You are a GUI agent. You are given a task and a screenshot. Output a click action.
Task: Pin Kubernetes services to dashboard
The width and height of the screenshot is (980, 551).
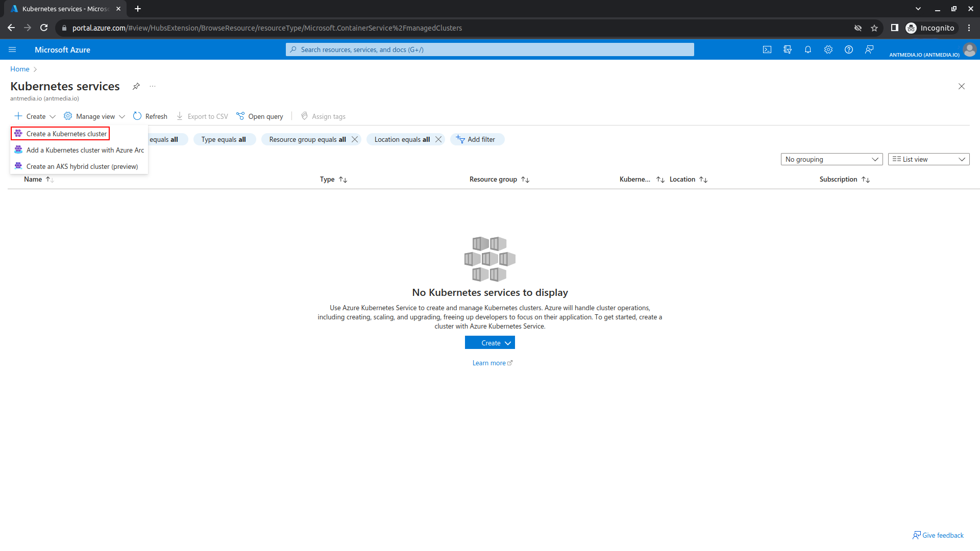pos(136,86)
